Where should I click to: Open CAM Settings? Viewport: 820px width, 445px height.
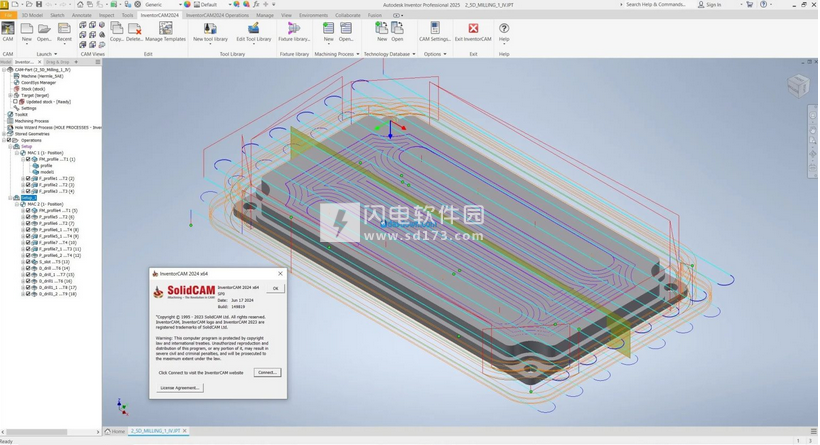click(435, 31)
